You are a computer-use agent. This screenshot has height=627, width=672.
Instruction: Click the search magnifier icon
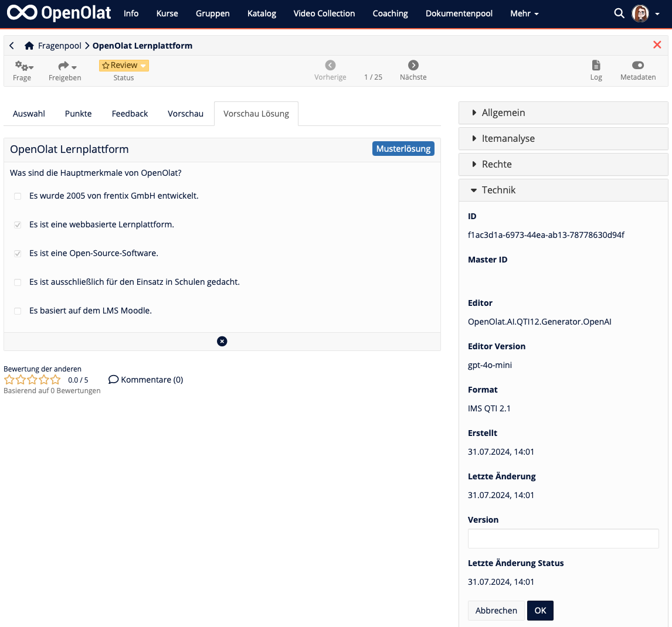[619, 13]
